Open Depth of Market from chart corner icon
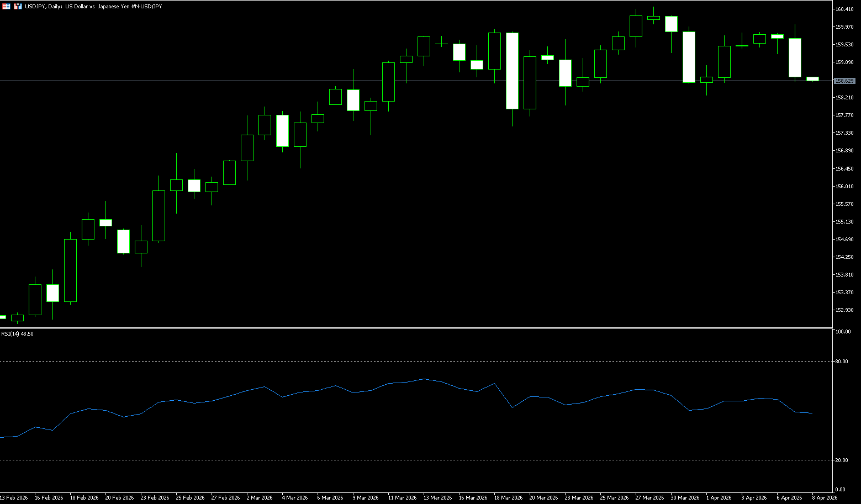 coord(7,6)
